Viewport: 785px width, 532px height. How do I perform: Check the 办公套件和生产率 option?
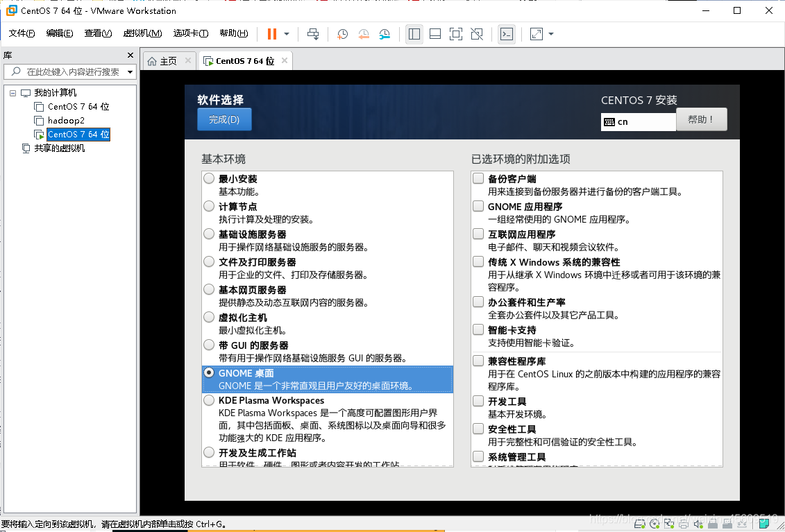(479, 302)
